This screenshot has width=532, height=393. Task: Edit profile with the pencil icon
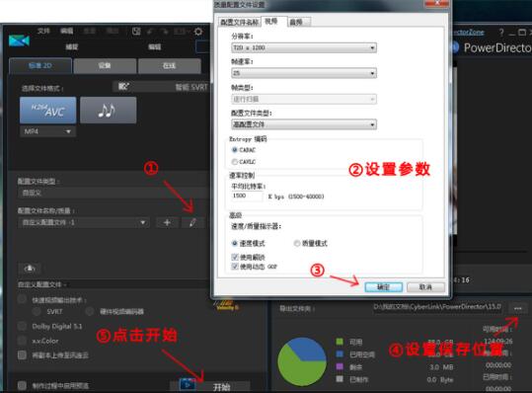pyautogui.click(x=192, y=222)
